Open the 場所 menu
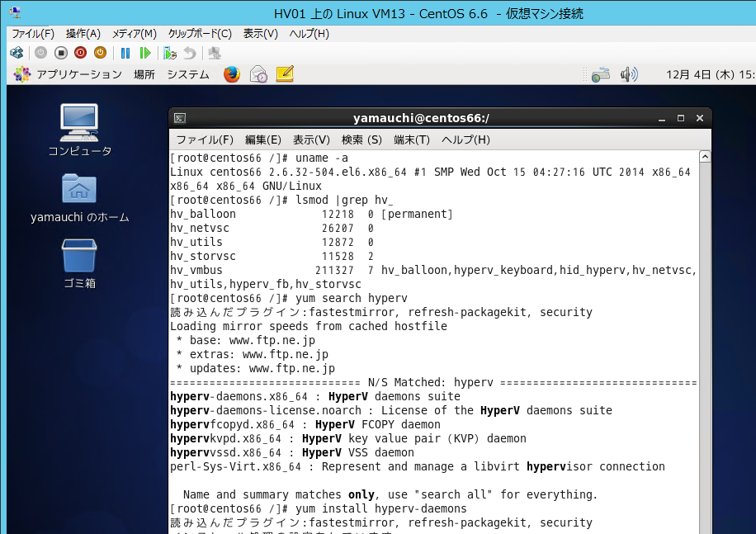This screenshot has width=756, height=534. click(x=144, y=74)
